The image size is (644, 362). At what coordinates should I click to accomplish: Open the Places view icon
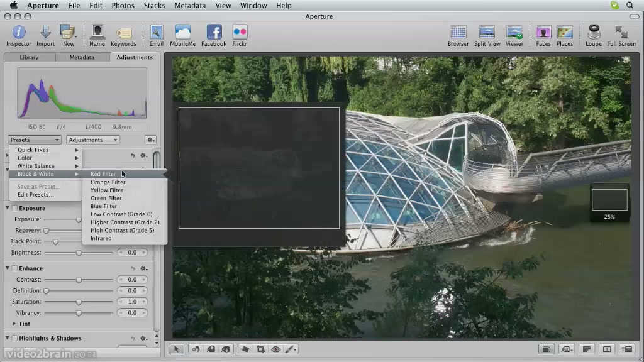click(565, 33)
